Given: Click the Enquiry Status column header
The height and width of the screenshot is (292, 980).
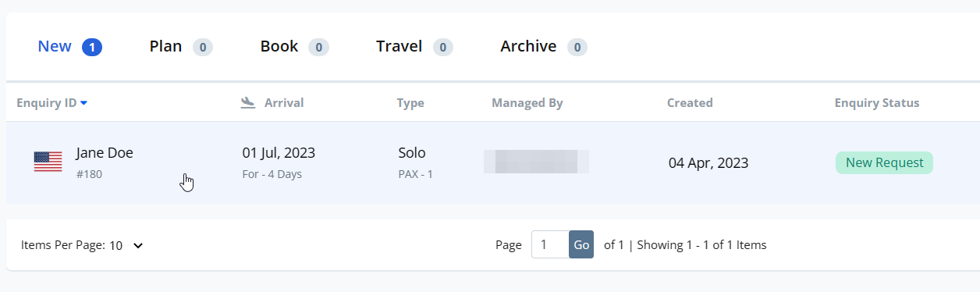Looking at the screenshot, I should (877, 103).
